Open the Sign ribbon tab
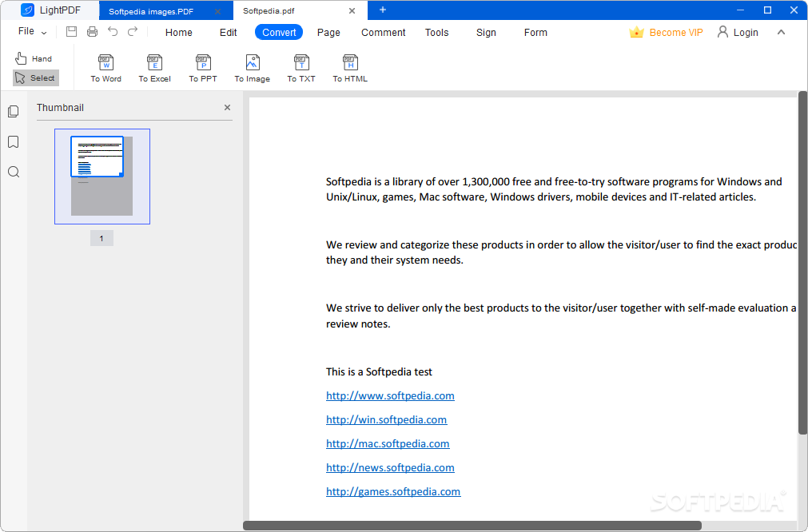The height and width of the screenshot is (532, 808). 486,33
